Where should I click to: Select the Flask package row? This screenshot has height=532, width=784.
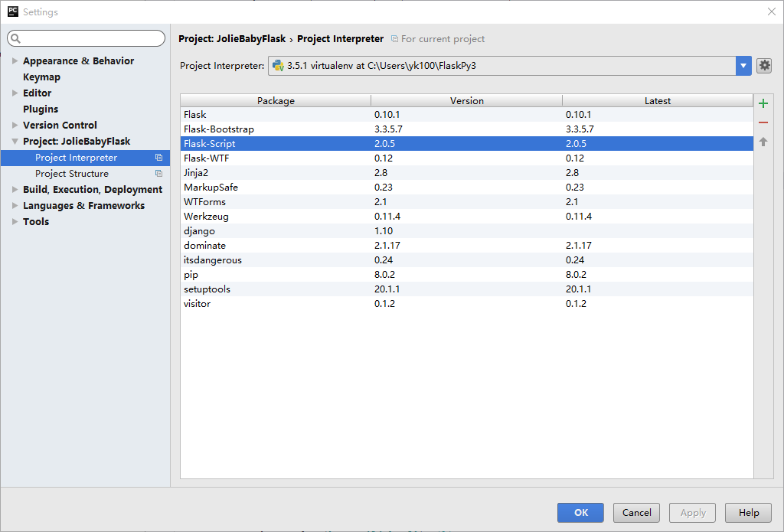coord(466,115)
